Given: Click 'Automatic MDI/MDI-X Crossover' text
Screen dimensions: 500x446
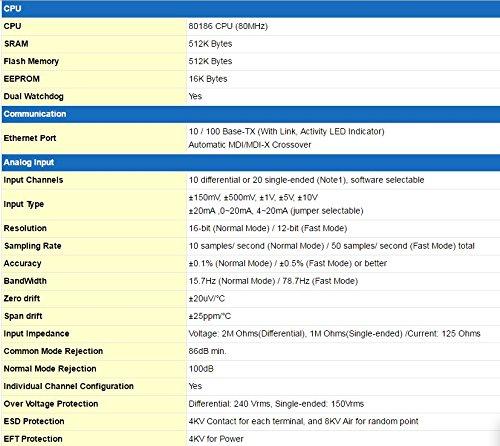Looking at the screenshot, I should tap(250, 145).
